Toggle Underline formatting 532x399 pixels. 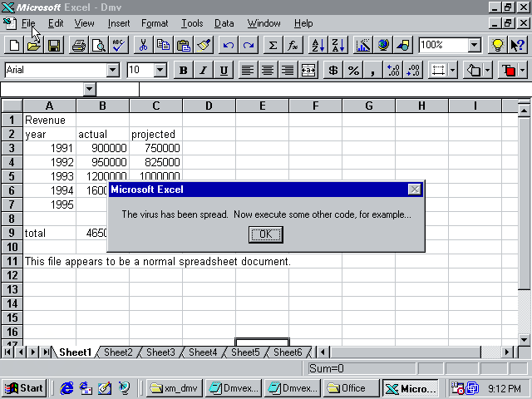(x=224, y=70)
